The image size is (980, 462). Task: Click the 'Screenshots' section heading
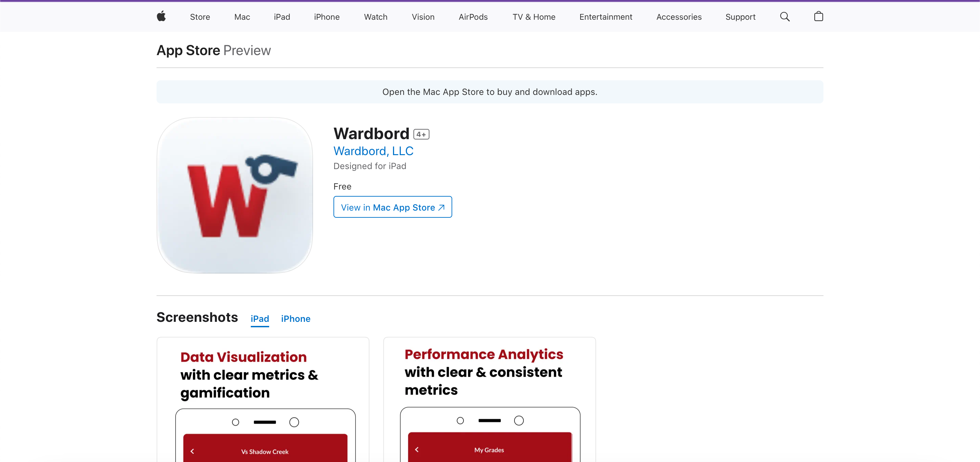197,317
